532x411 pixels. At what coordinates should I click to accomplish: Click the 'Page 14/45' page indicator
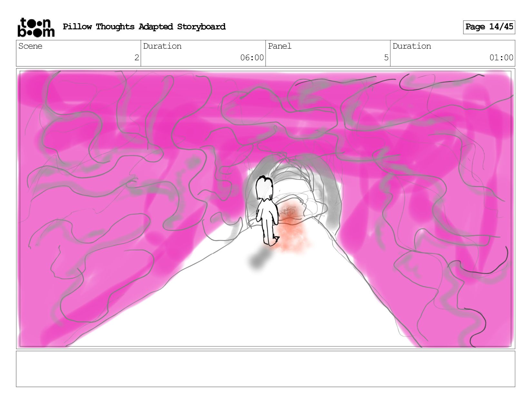(x=489, y=27)
